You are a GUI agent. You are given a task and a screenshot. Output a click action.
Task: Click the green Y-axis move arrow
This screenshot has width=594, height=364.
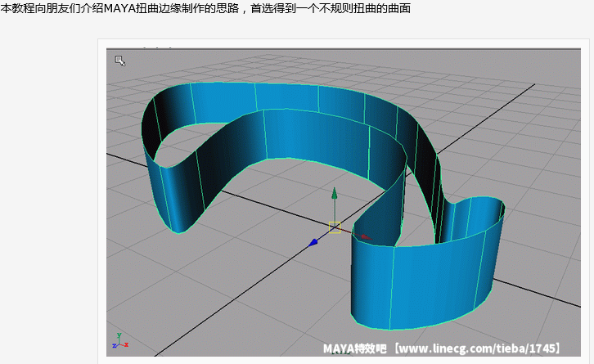coord(334,193)
